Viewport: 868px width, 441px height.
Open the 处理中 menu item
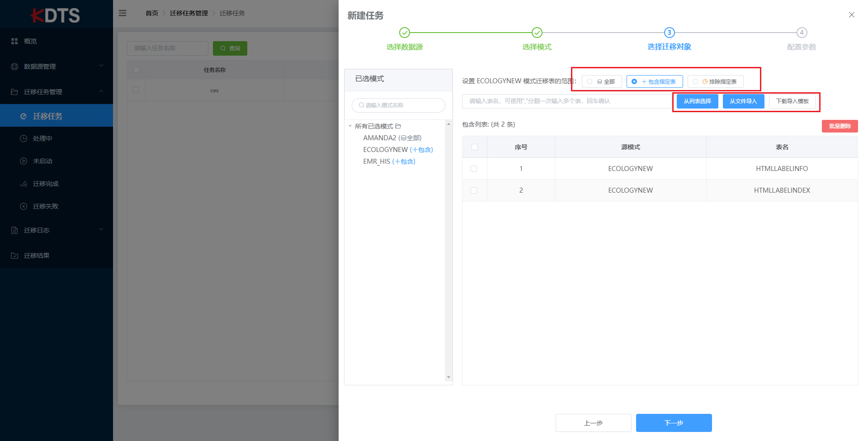57,138
